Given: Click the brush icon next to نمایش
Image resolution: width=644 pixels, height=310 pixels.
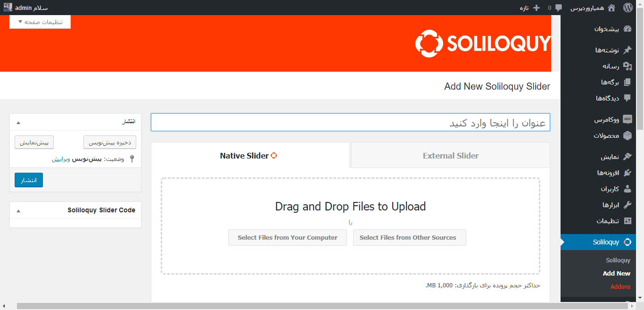Looking at the screenshot, I should pyautogui.click(x=627, y=157).
